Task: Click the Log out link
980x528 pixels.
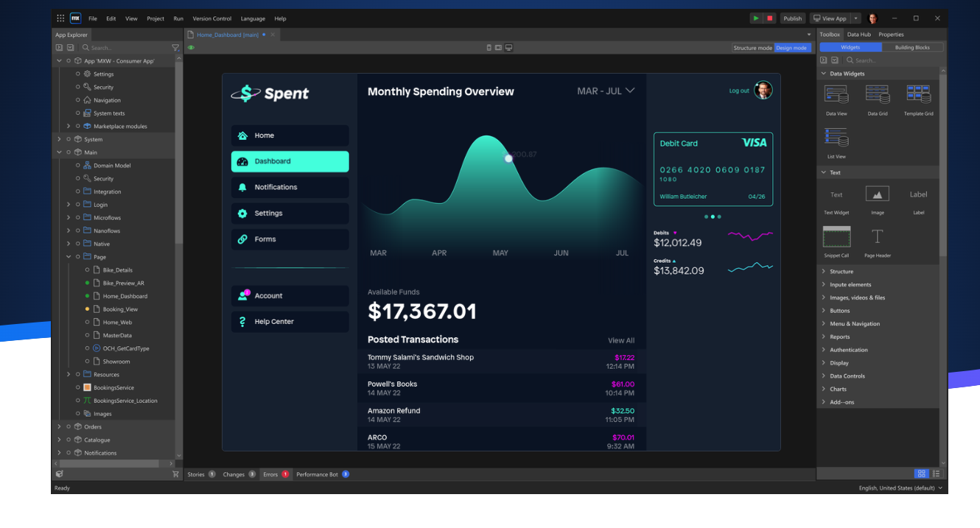Action: (x=739, y=91)
